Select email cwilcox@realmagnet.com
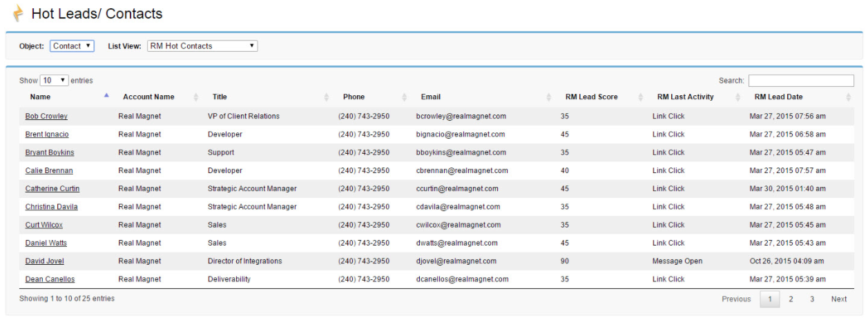 coord(459,225)
